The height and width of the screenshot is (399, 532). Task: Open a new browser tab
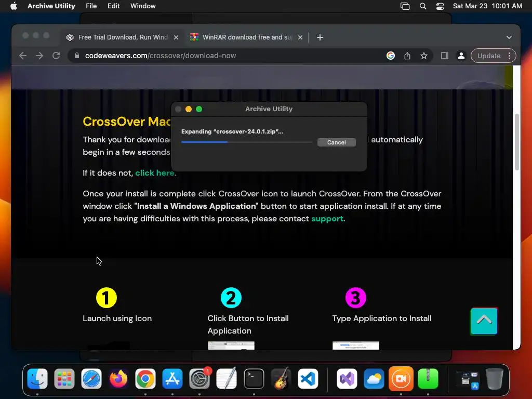[320, 37]
